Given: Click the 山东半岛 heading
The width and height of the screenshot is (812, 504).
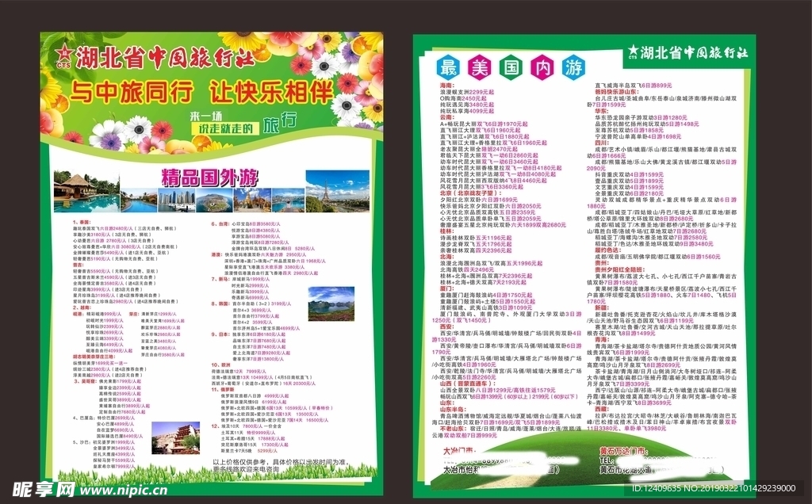Looking at the screenshot, I should 453,410.
